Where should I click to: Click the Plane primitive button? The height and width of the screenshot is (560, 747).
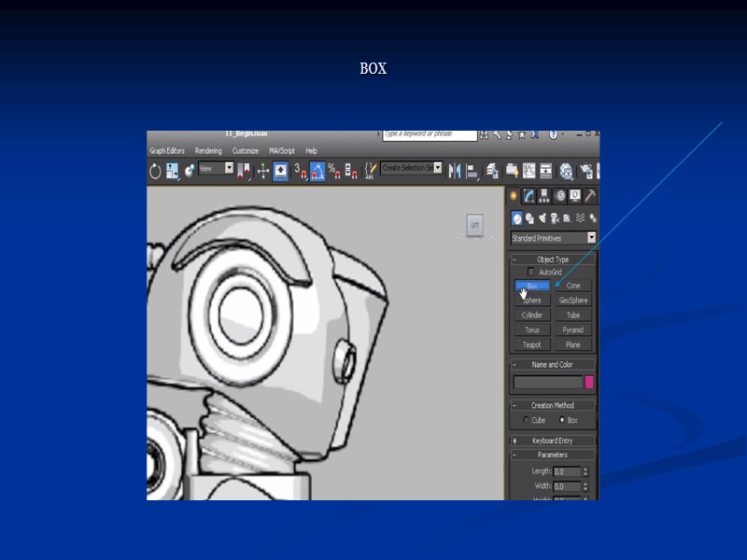(x=573, y=344)
